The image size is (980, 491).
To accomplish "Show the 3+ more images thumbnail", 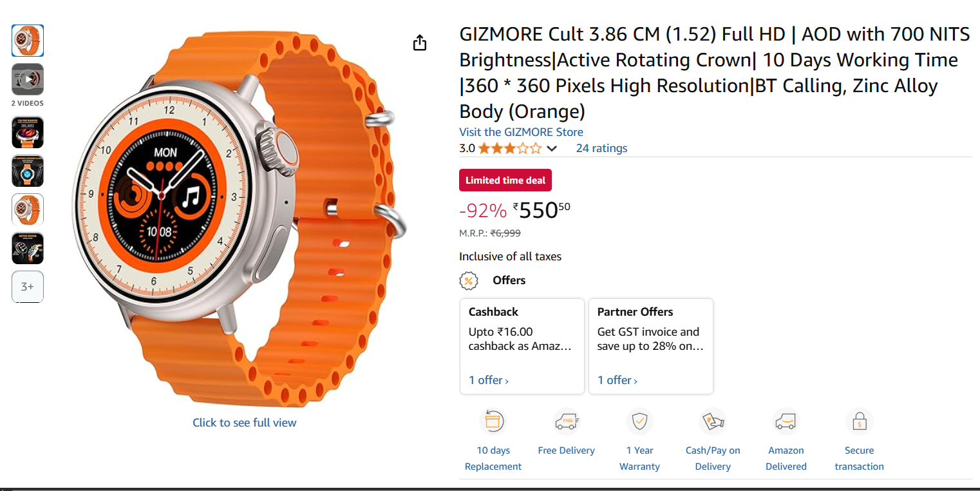I will point(28,287).
